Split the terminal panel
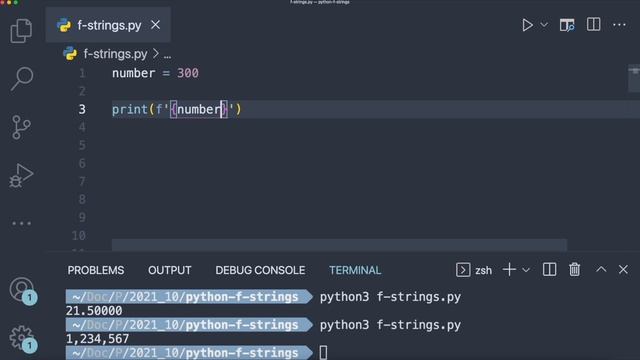The image size is (640, 360). click(549, 270)
